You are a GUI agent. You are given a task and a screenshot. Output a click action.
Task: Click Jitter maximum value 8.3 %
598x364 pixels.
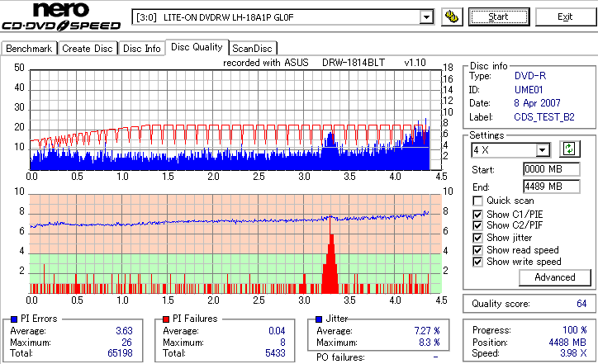pyautogui.click(x=430, y=343)
